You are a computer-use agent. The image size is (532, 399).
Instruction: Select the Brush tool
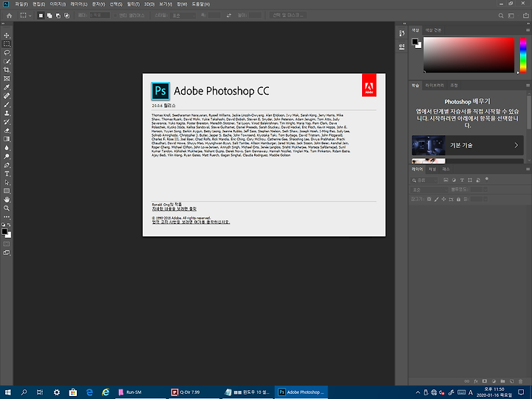7,104
